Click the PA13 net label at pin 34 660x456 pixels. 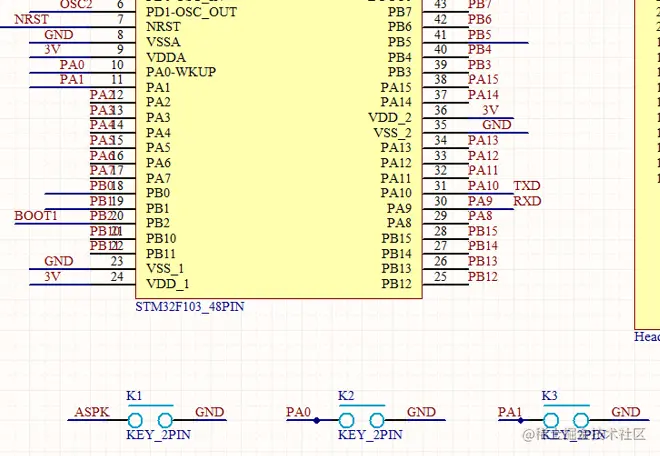(x=483, y=140)
